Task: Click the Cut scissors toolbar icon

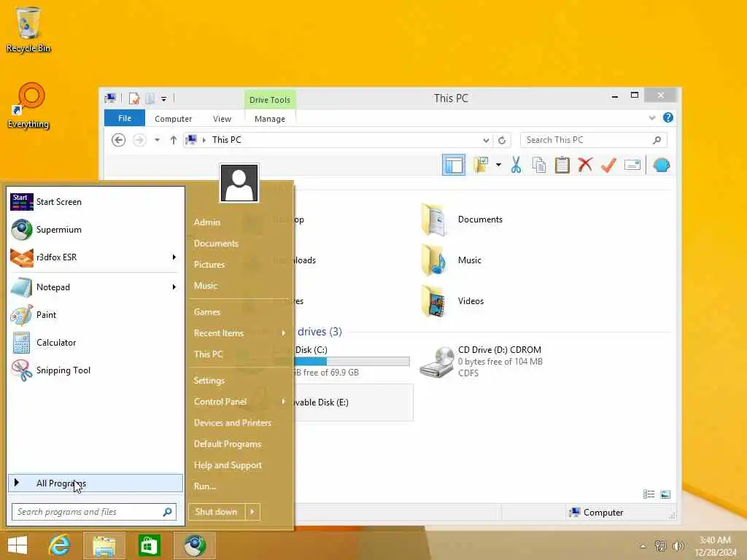Action: point(516,166)
